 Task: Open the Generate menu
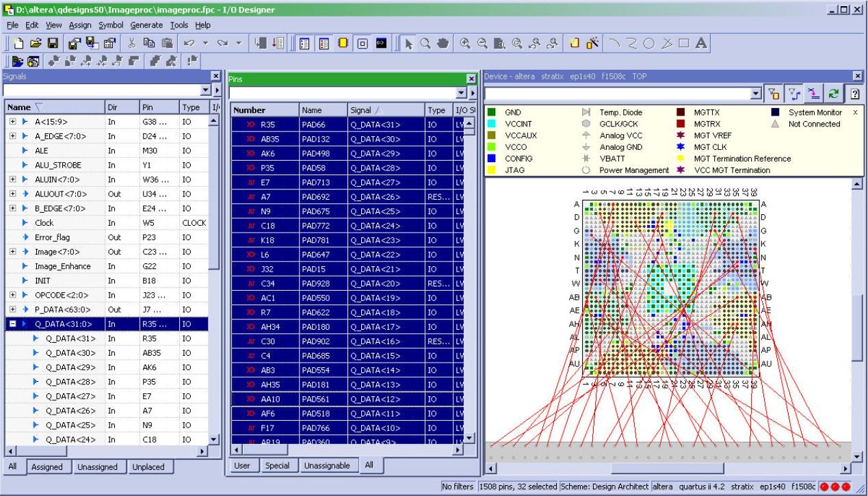(x=146, y=25)
